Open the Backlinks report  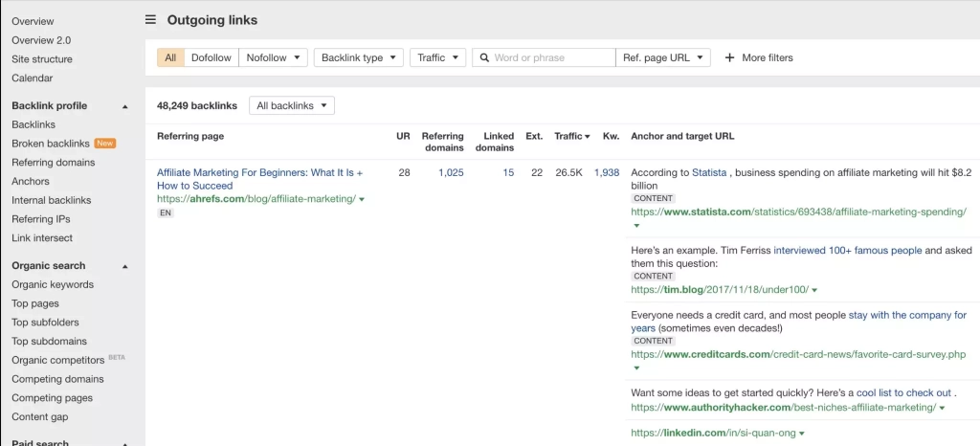click(33, 125)
